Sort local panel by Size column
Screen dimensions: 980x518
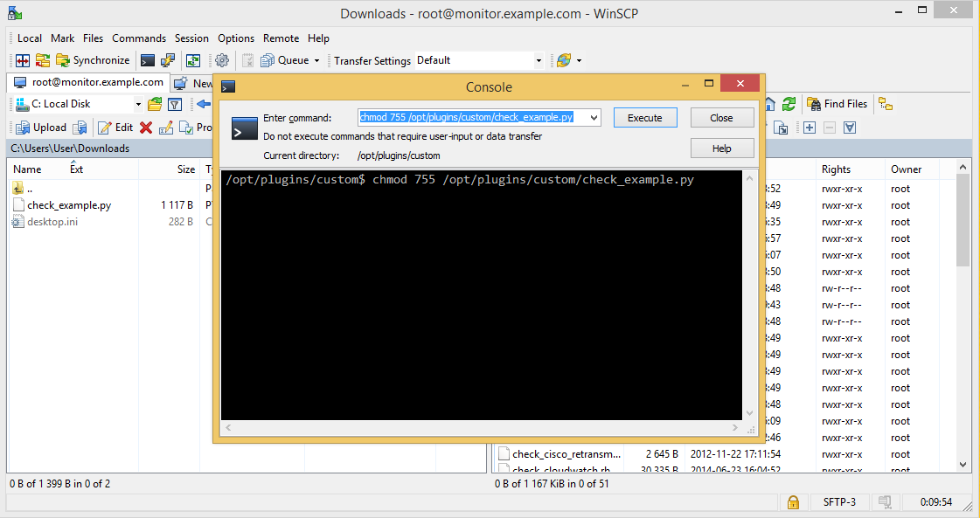tap(185, 169)
